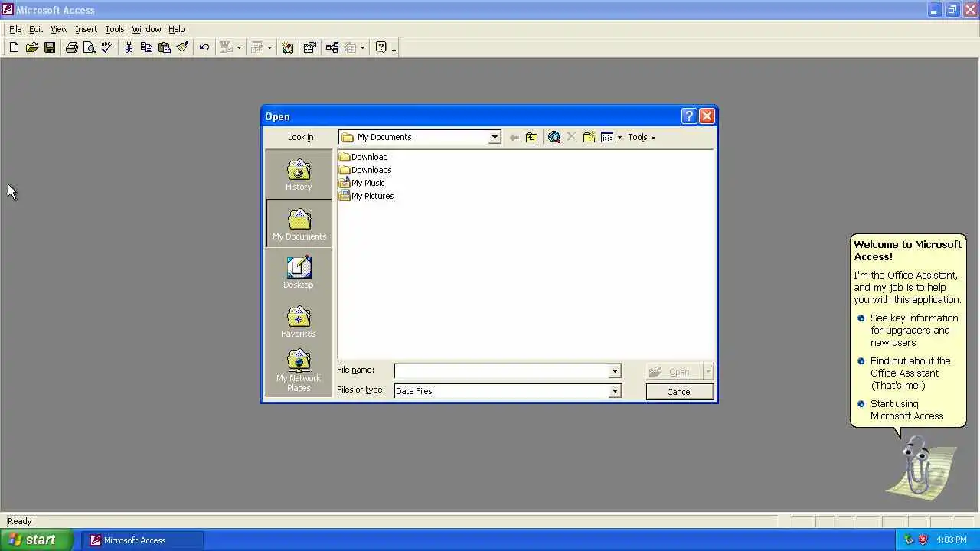Open the Analyze dropdown arrow
Viewport: 980px width, 551px height.
[x=269, y=47]
